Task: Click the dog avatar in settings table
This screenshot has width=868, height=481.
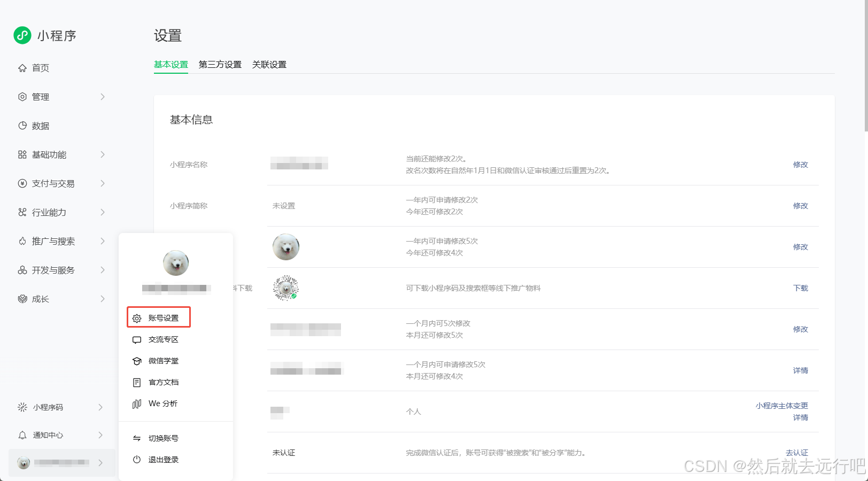Action: click(x=286, y=247)
